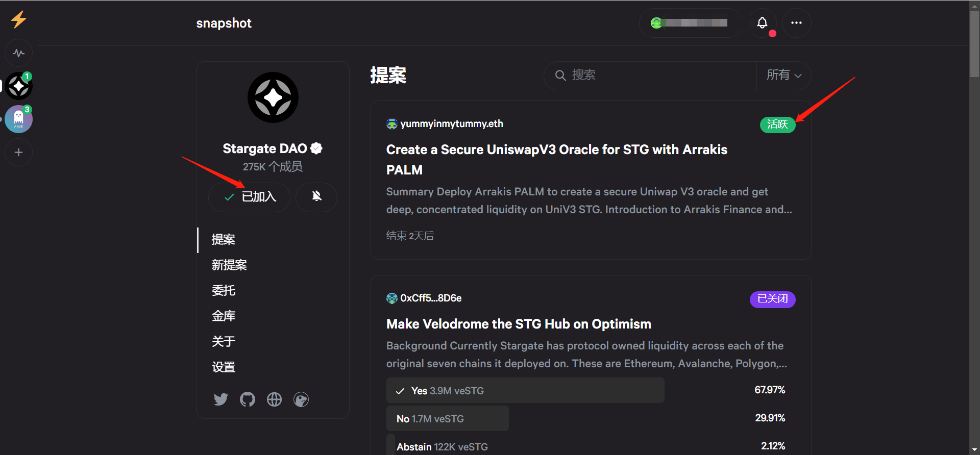Open the Stargate space in the sidebar
The height and width of the screenshot is (455, 980).
click(19, 86)
